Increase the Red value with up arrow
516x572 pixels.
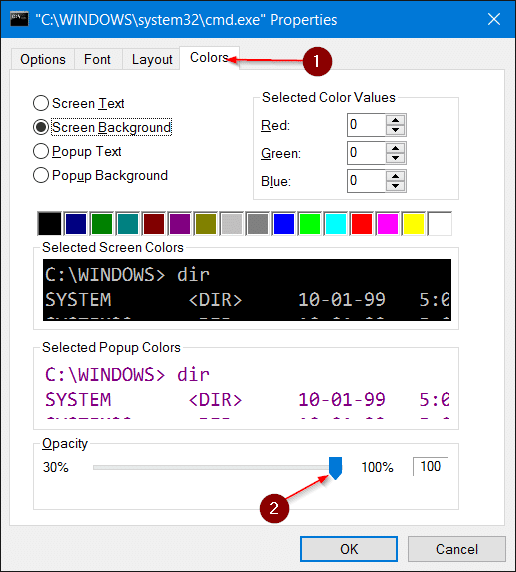click(396, 120)
